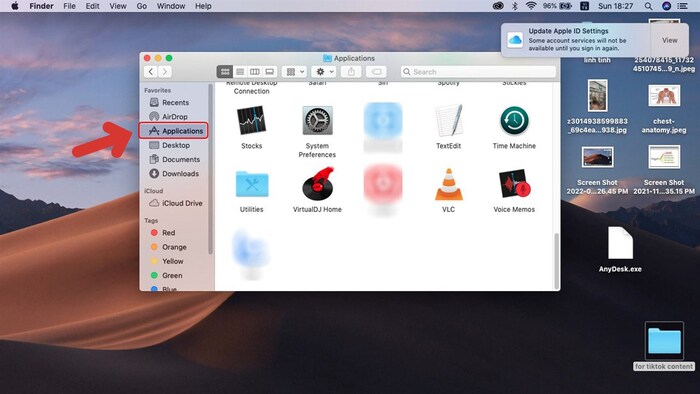
Task: Open Spotlight search magnifier icon
Action: click(x=648, y=6)
